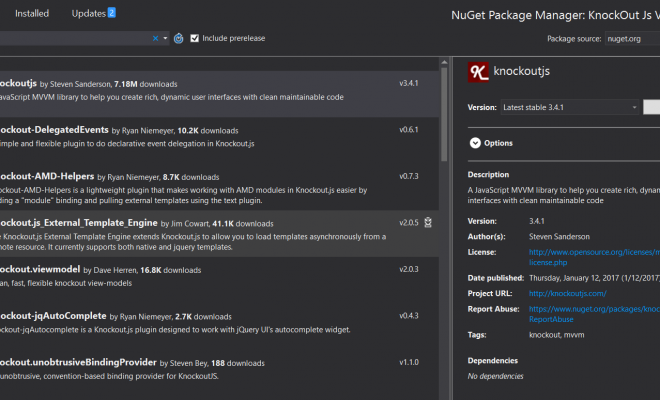Click the Description heading in details pane
The width and height of the screenshot is (660, 400).
[x=488, y=175]
